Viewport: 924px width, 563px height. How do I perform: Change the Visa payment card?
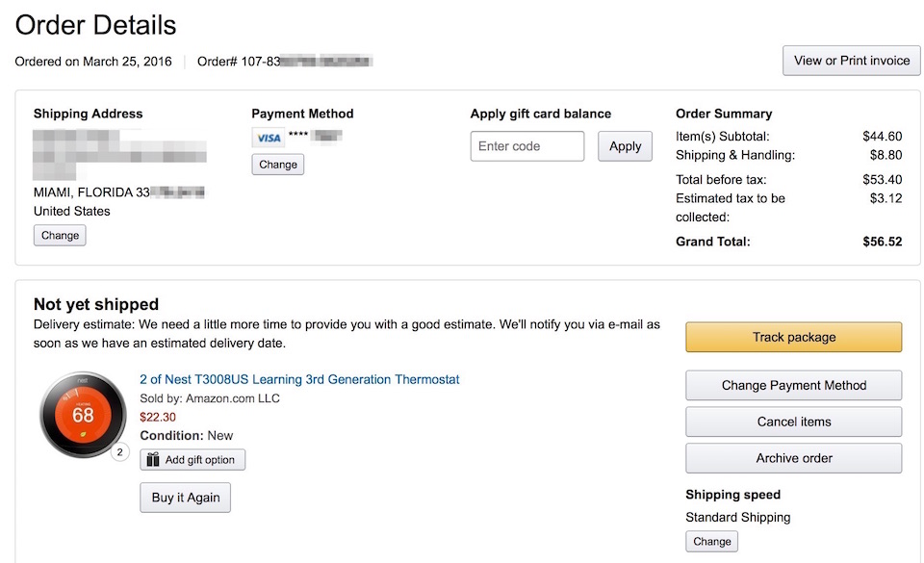[x=278, y=165]
